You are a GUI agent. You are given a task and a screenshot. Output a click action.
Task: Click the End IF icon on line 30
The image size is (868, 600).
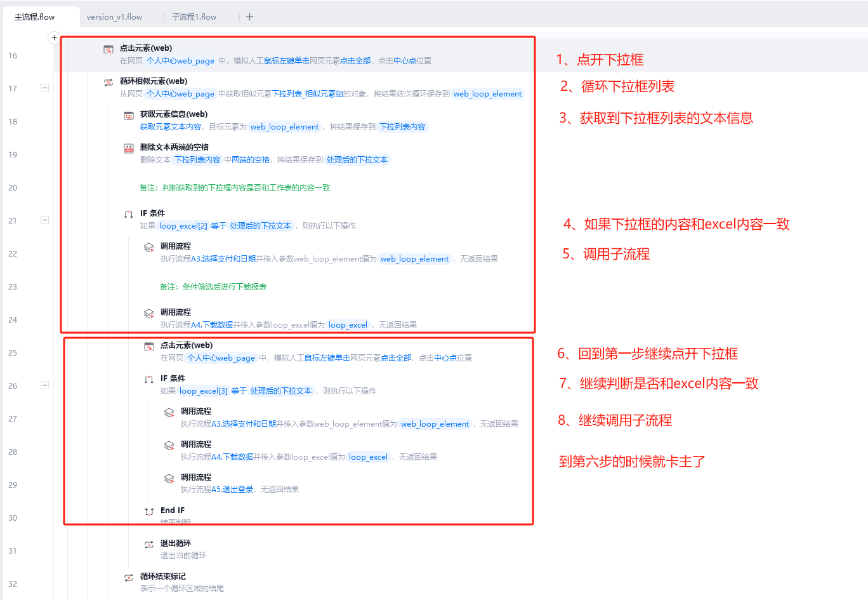(149, 511)
